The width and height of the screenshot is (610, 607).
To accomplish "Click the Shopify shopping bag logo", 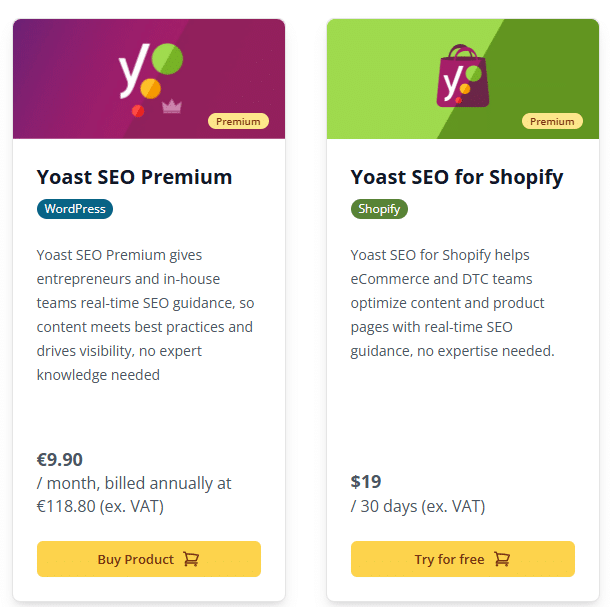I will click(x=462, y=75).
